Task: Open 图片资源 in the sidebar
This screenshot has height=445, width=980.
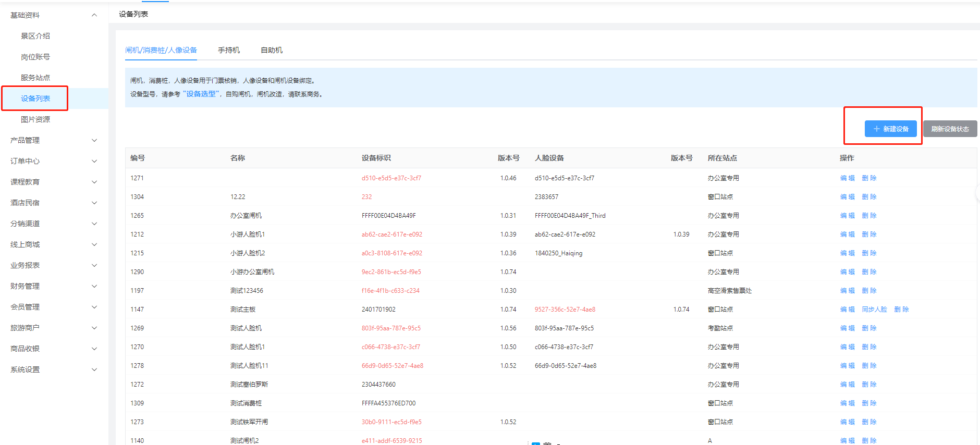Action: coord(35,119)
